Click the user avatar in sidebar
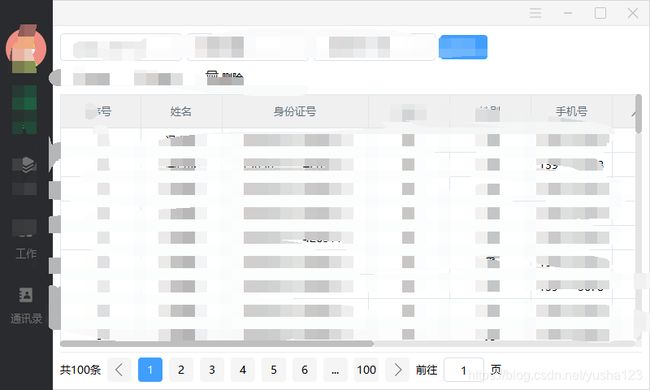 click(26, 48)
